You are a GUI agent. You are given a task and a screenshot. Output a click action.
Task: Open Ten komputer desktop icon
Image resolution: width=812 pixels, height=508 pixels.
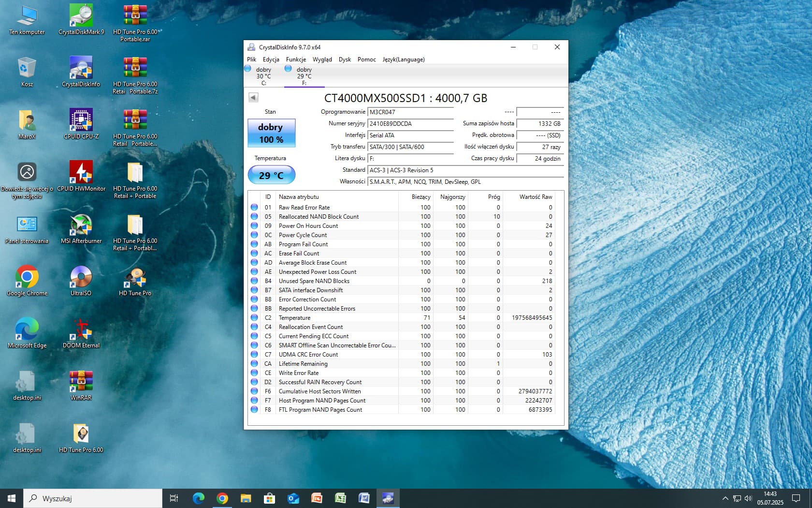(x=27, y=19)
